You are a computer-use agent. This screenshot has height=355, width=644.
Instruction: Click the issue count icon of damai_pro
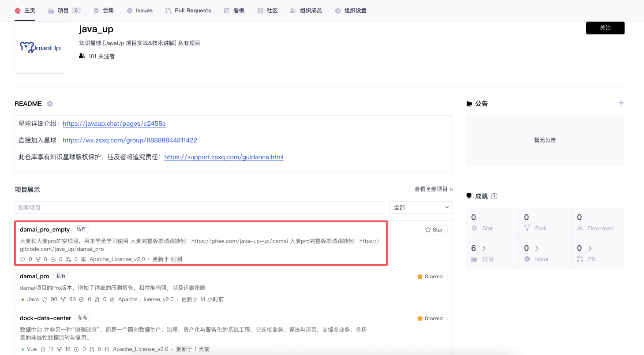pyautogui.click(x=82, y=299)
